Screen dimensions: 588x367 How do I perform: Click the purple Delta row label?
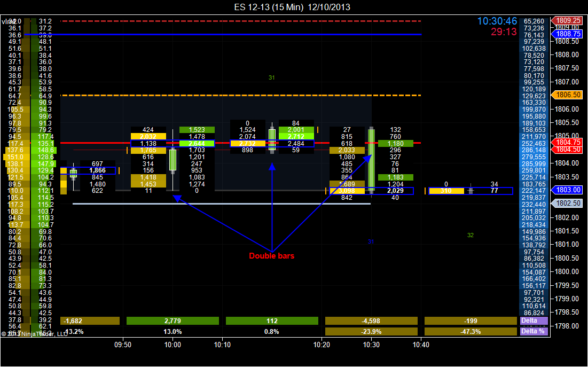click(x=534, y=321)
